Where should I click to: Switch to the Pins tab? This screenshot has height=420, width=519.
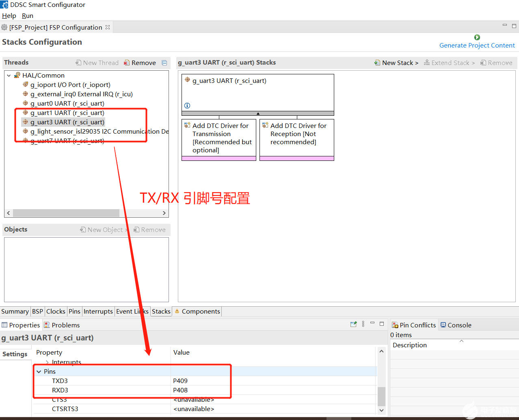(x=74, y=311)
